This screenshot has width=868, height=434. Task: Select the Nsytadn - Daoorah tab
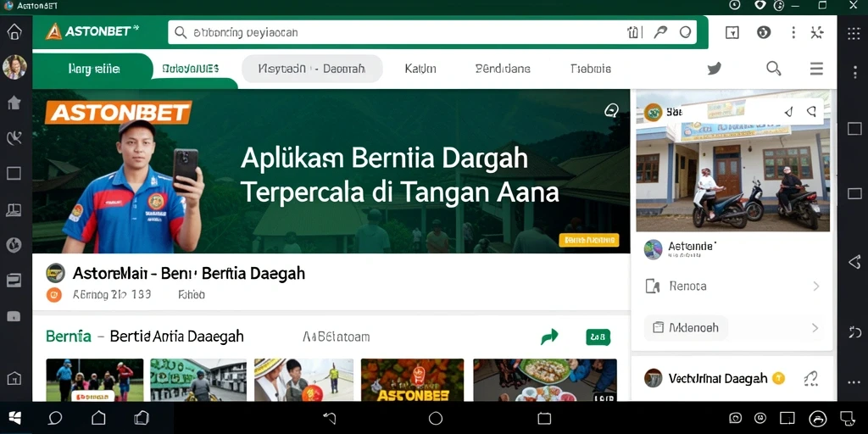312,69
